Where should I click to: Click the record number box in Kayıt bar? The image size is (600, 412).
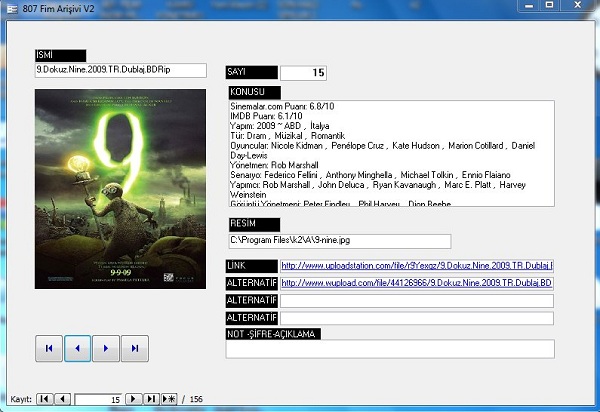(98, 399)
